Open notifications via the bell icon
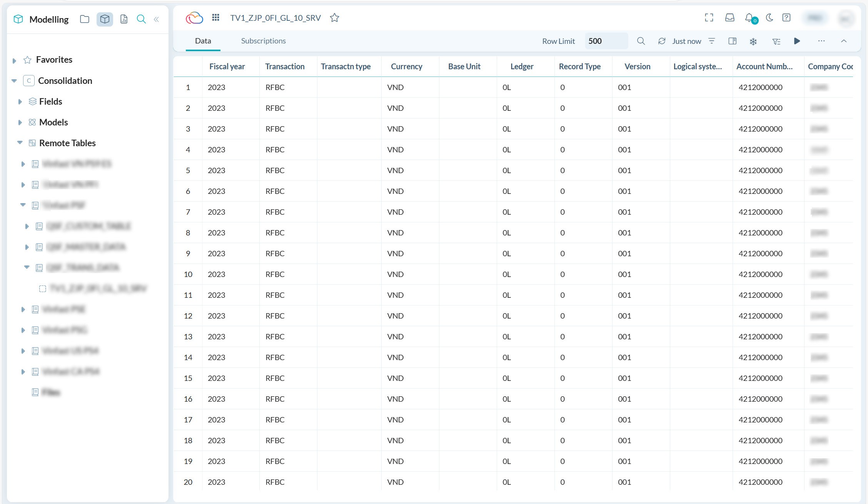The image size is (868, 504). point(749,18)
